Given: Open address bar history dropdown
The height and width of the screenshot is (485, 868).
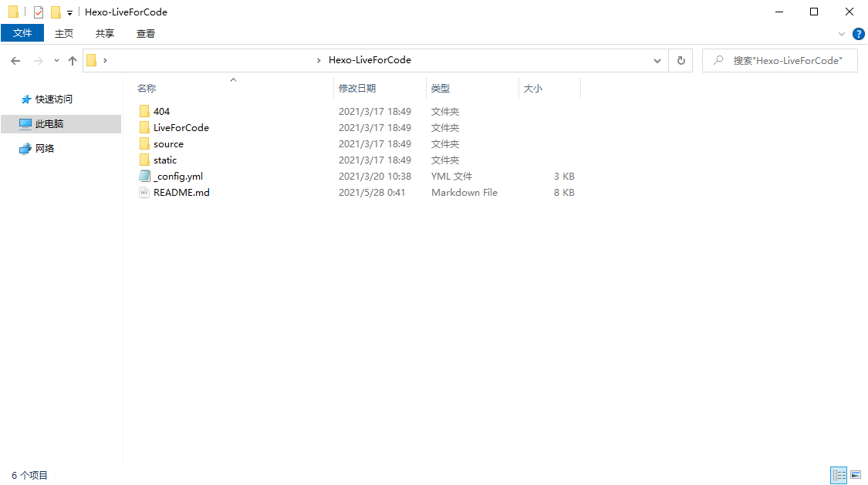Looking at the screenshot, I should click(x=657, y=61).
